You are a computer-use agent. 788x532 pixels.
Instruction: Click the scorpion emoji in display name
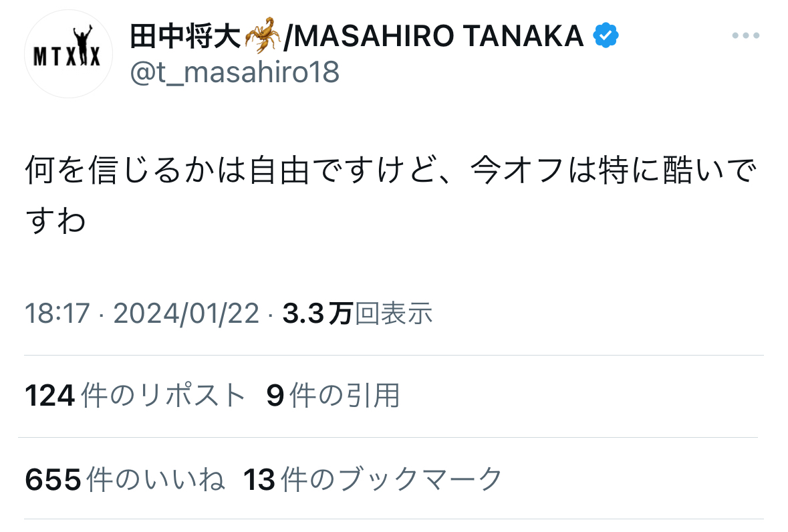point(262,35)
